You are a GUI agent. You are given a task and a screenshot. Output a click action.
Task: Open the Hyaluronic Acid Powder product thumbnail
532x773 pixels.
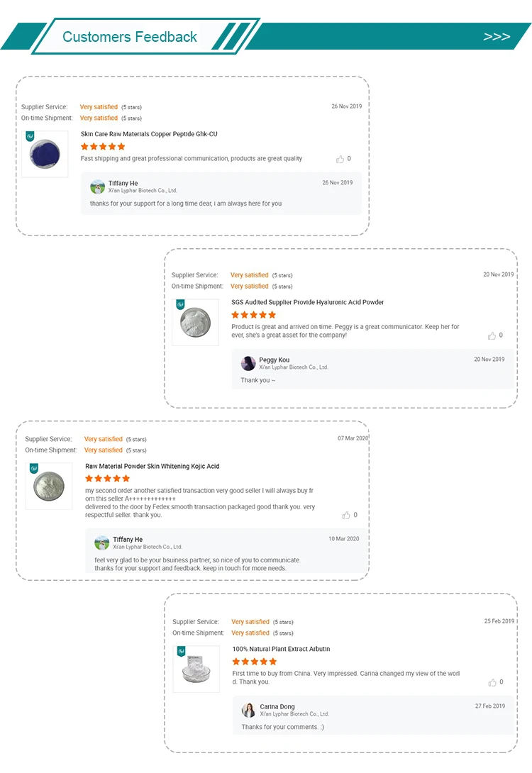click(x=195, y=322)
